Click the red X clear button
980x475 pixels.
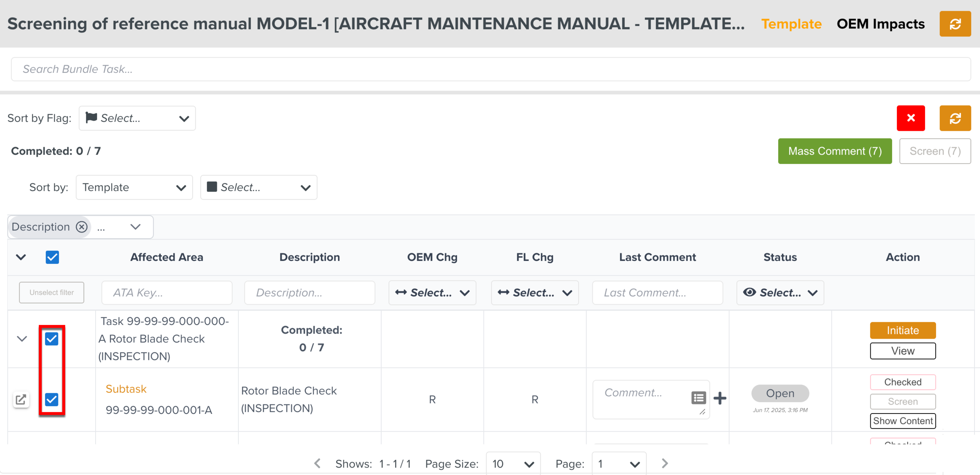pos(911,118)
